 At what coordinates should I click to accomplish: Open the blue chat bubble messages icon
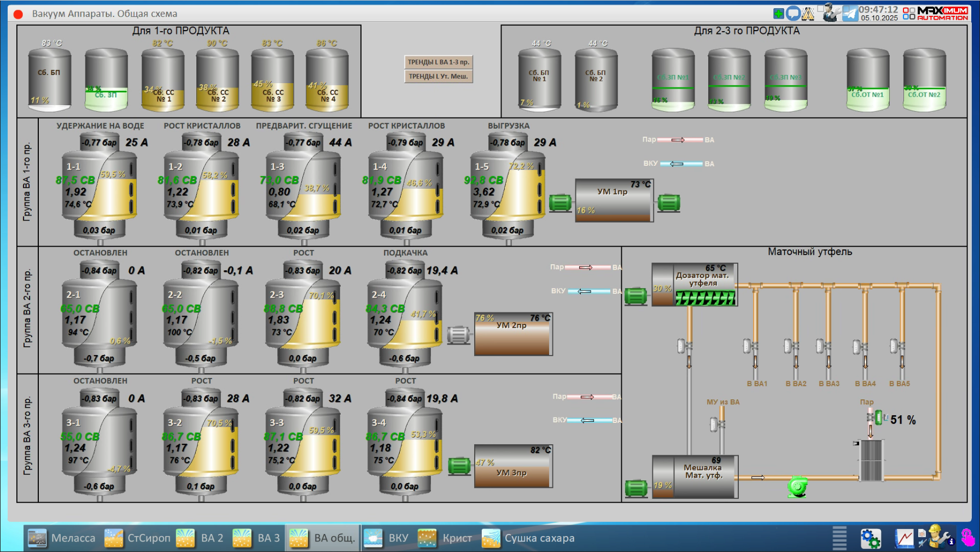pyautogui.click(x=793, y=14)
